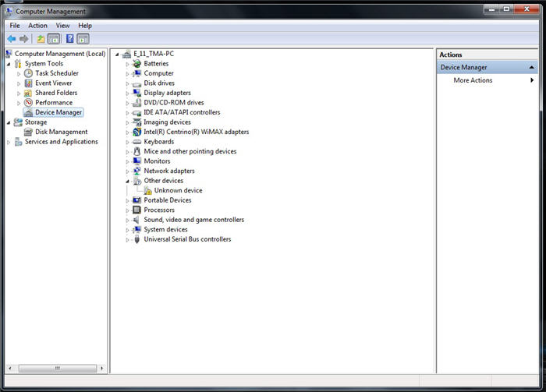Click the left pane scroll-right arrow
Viewport: 546px width, 392px height.
click(101, 368)
